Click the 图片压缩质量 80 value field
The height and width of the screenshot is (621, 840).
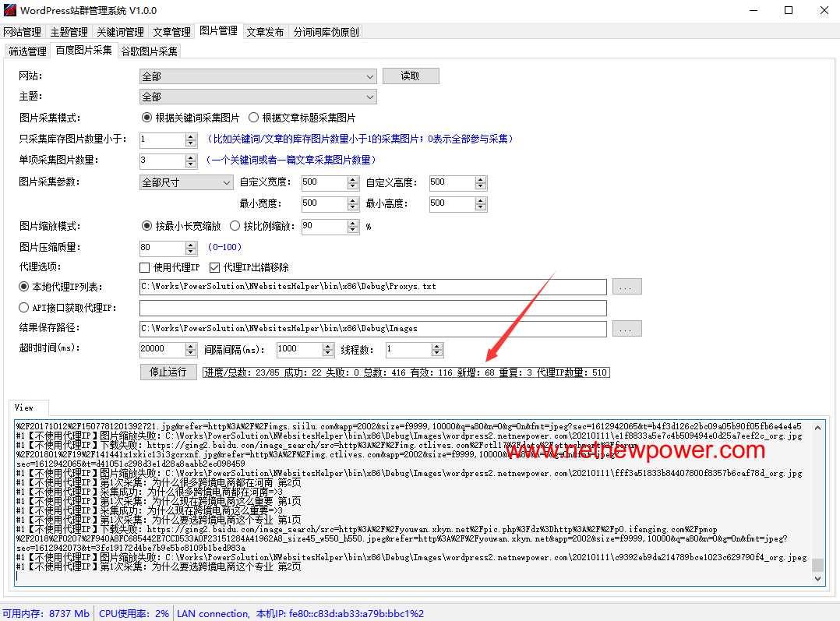click(162, 248)
